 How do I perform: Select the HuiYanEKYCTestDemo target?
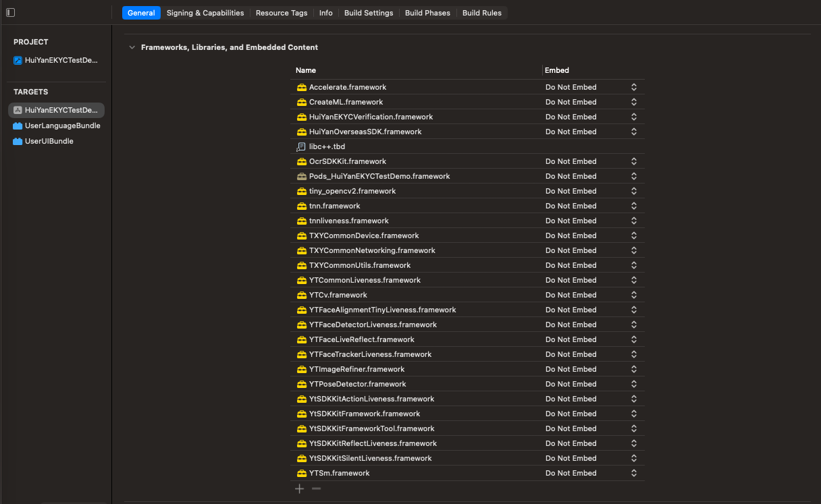[57, 110]
